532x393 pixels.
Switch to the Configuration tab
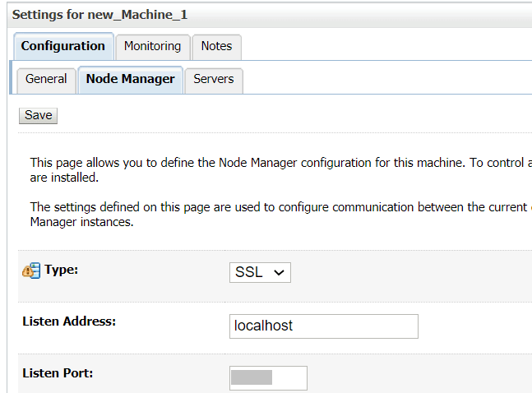(x=62, y=46)
